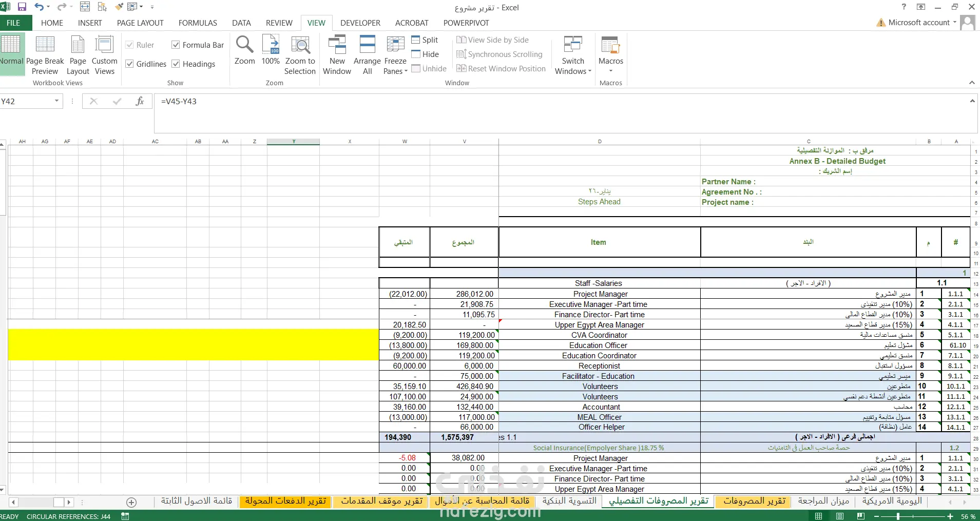This screenshot has width=980, height=521.
Task: Open Ribbon Display Options icon
Action: 921,7
